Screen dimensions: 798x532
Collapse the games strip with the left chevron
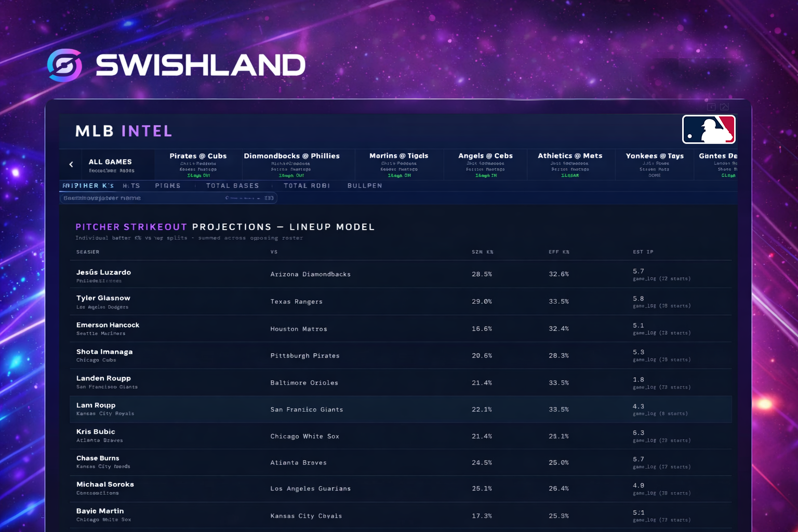click(71, 164)
